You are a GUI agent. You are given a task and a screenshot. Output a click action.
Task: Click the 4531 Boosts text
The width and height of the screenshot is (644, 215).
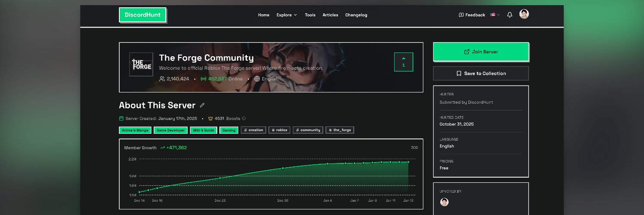point(227,119)
